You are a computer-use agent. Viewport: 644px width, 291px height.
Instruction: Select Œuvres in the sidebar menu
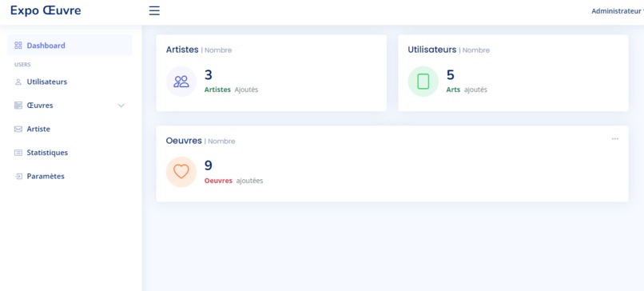point(70,106)
